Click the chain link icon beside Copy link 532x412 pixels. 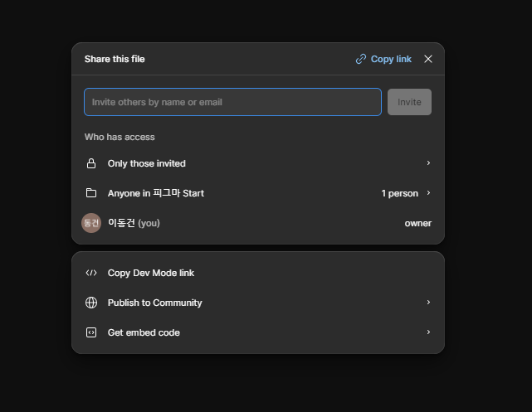point(360,59)
